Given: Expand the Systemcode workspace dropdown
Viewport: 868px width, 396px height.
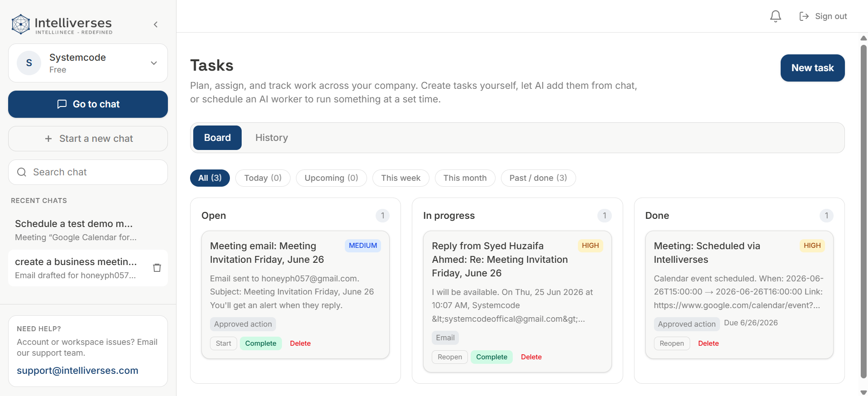Looking at the screenshot, I should coord(154,63).
